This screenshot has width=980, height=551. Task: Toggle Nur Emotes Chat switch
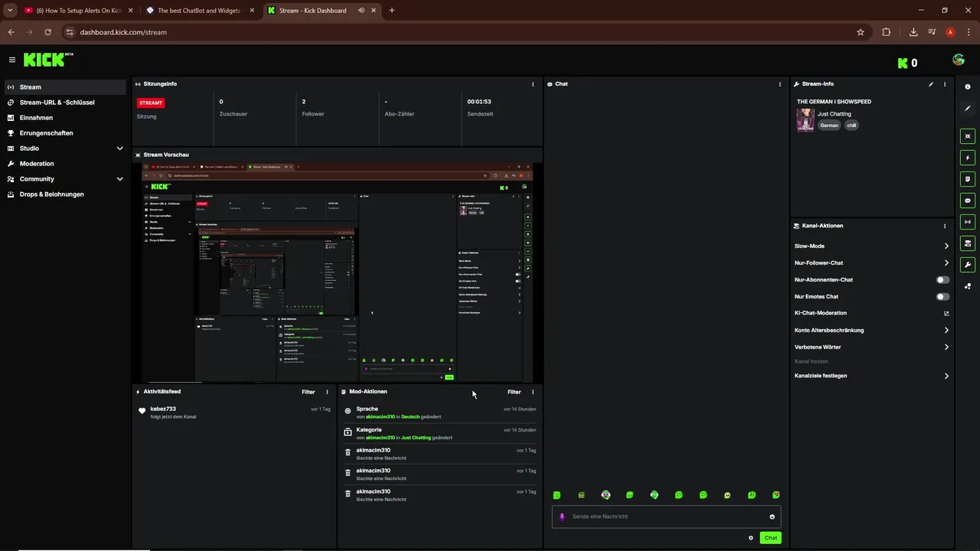tap(943, 297)
